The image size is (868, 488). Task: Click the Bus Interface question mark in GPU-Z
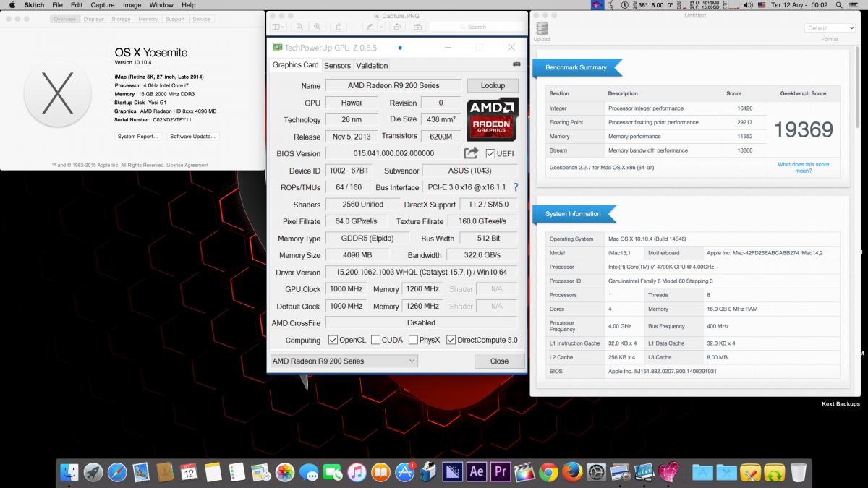(x=516, y=187)
